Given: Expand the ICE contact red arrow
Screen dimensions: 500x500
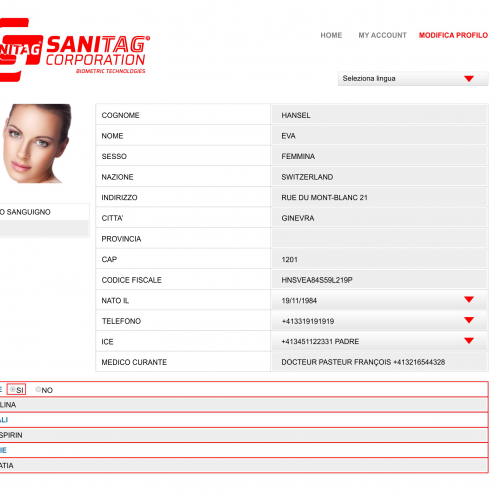Looking at the screenshot, I should 469,341.
